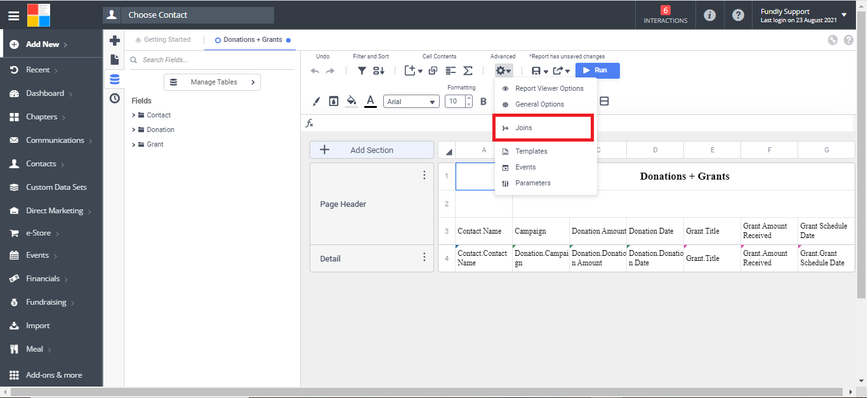Image resolution: width=868 pixels, height=398 pixels.
Task: Open the Filter funnel tool
Action: pos(362,71)
